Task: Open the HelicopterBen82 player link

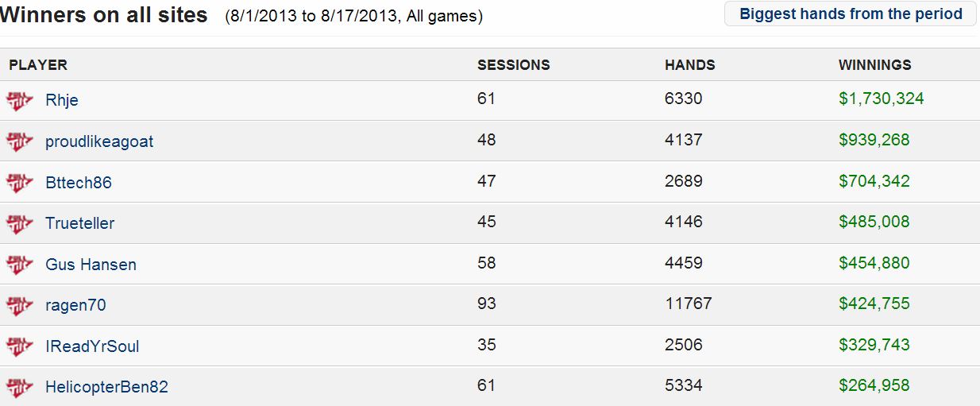Action: 106,387
